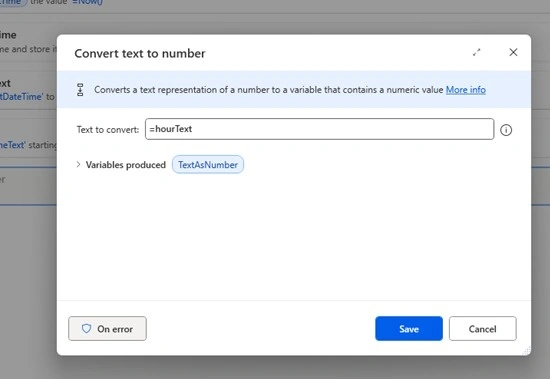Click the Text to convert input field
The image size is (550, 379).
(319, 129)
